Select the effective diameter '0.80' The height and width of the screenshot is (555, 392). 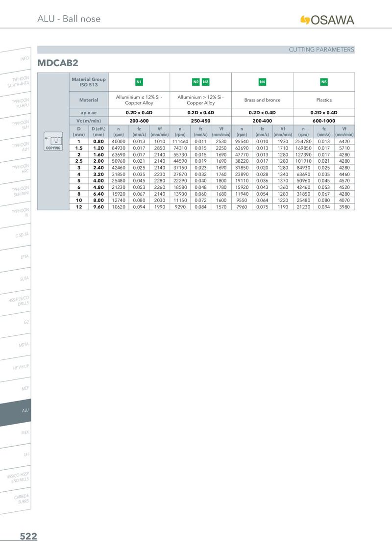click(x=98, y=141)
